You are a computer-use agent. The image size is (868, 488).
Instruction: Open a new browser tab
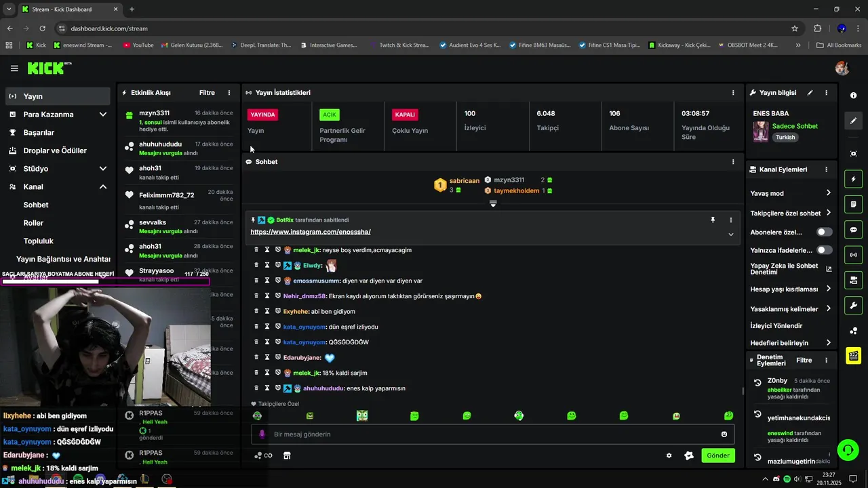click(x=132, y=9)
